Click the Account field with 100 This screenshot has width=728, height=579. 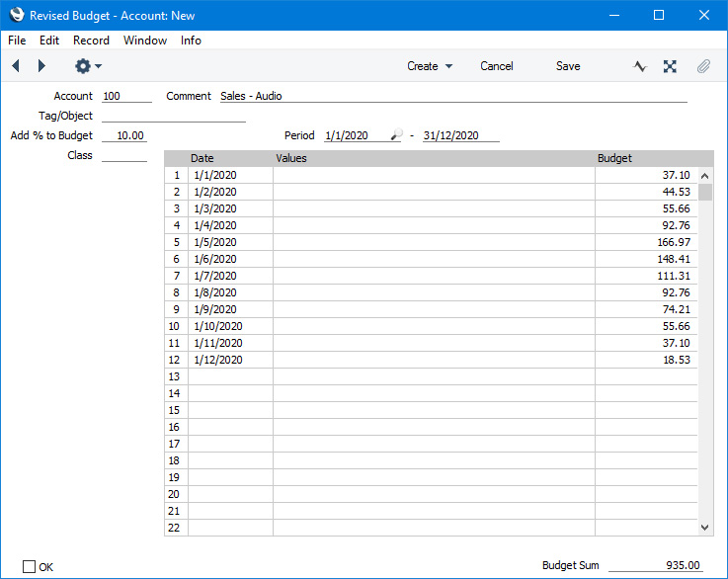(x=126, y=96)
